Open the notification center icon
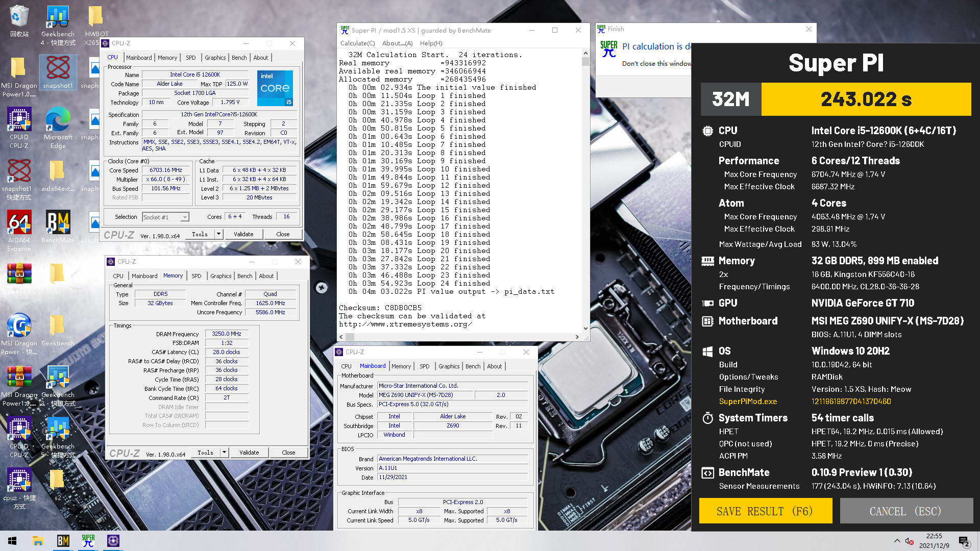980x551 pixels. coord(964,541)
